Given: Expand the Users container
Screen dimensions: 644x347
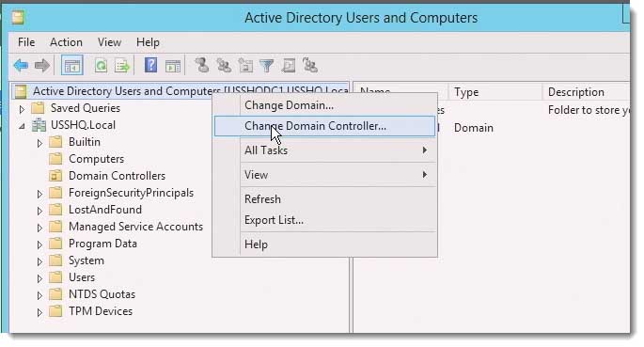Looking at the screenshot, I should point(39,278).
